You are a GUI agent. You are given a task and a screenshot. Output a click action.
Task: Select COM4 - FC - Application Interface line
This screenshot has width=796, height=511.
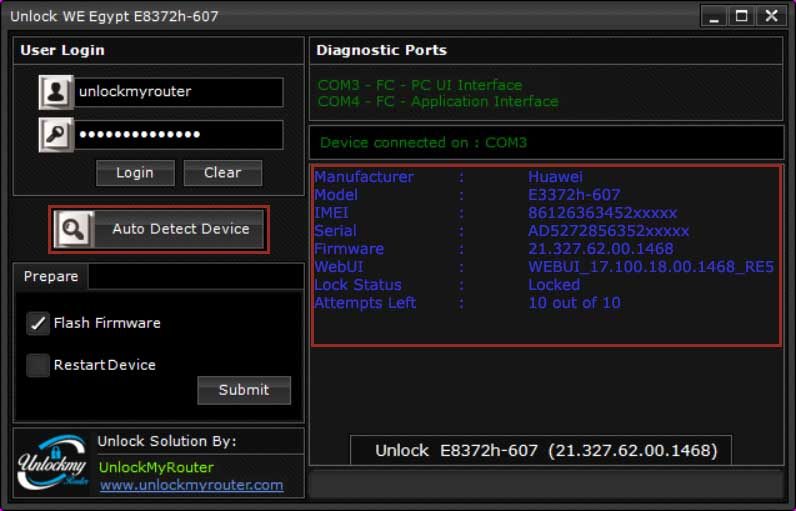[438, 101]
